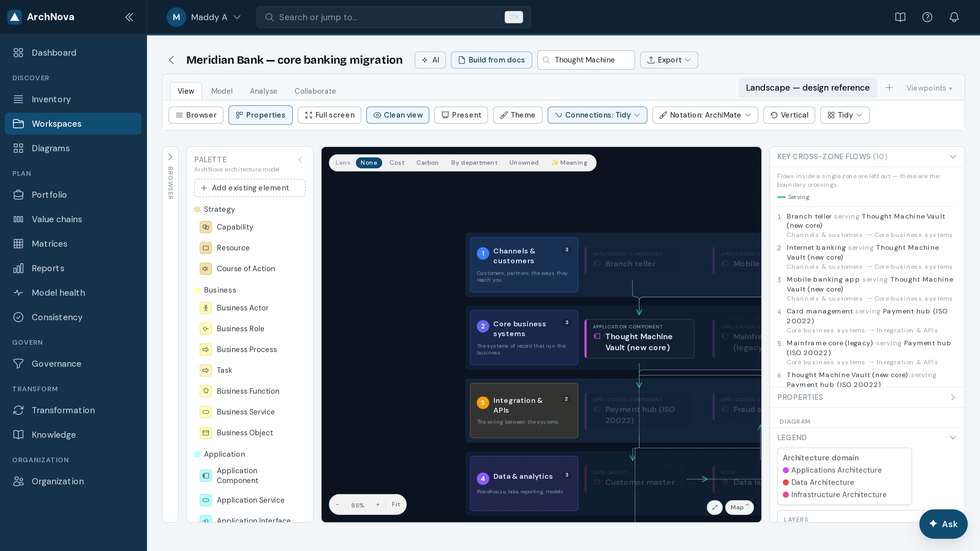The height and width of the screenshot is (551, 980).
Task: Toggle Clean view mode
Action: tap(398, 115)
